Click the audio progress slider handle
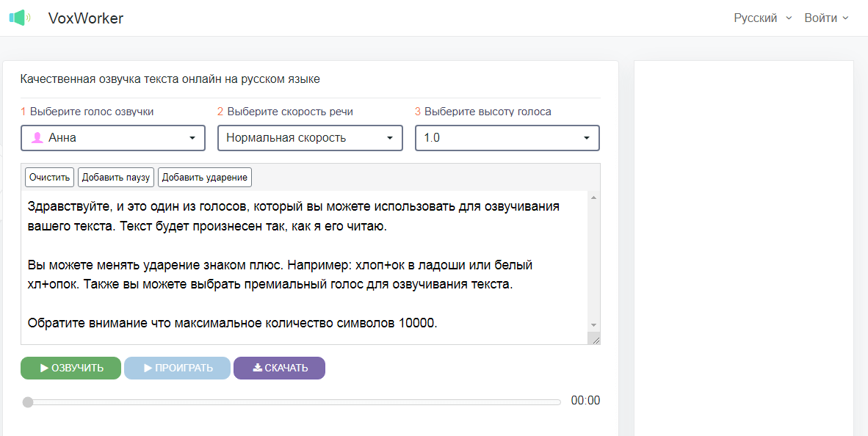 tap(27, 402)
